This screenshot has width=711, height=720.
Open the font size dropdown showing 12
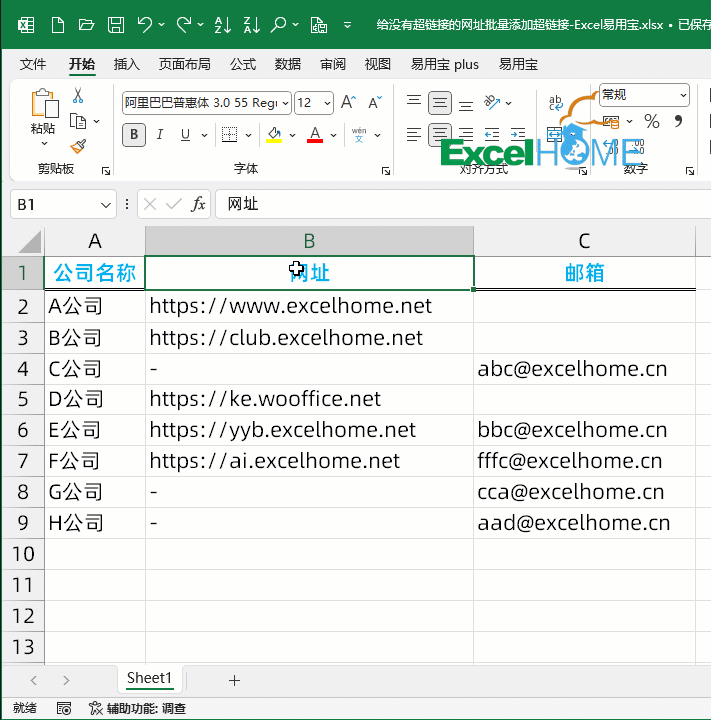327,103
